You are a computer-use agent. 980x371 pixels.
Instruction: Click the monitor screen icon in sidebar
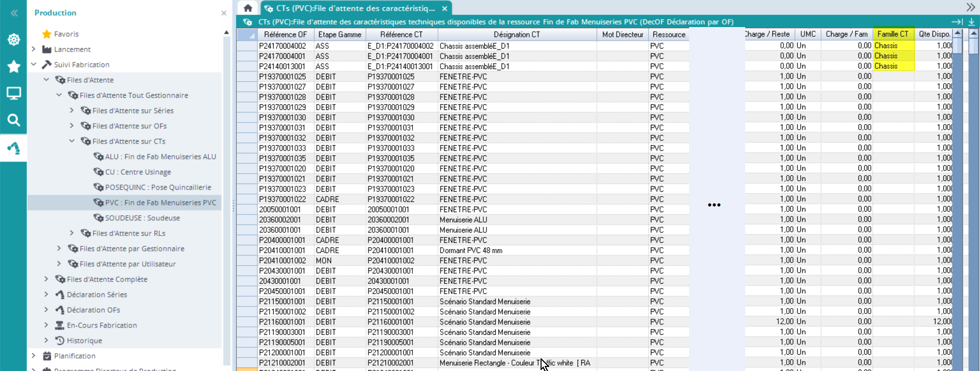click(x=14, y=94)
